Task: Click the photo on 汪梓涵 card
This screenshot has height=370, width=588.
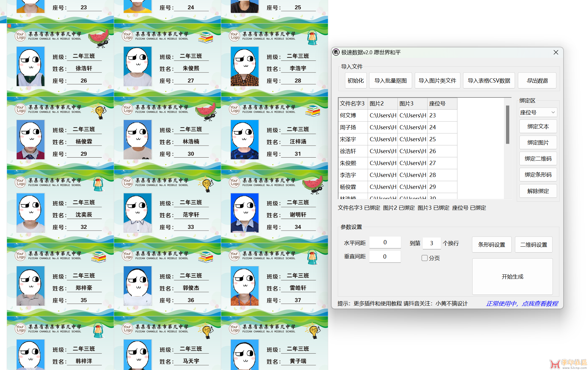Action: [245, 139]
